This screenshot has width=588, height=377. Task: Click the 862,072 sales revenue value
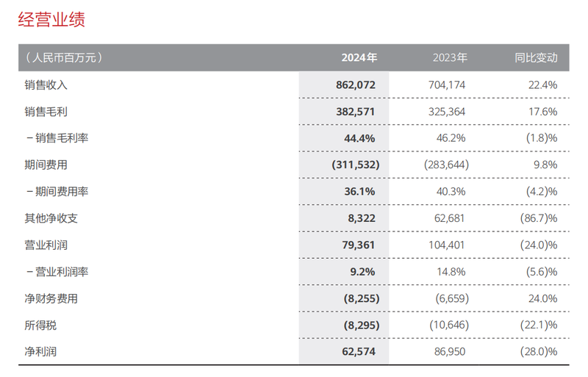click(356, 85)
